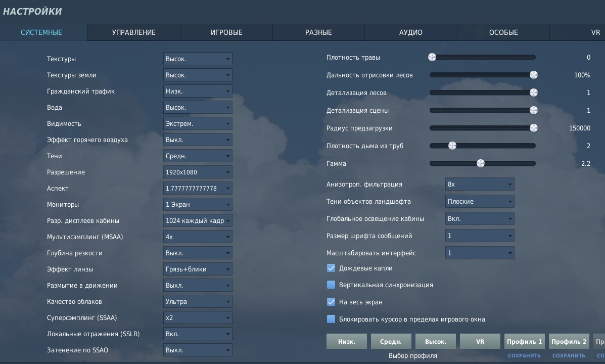Expand the Анизотроп. фильтрация 8x dropdown
The width and height of the screenshot is (605, 364).
click(x=480, y=184)
